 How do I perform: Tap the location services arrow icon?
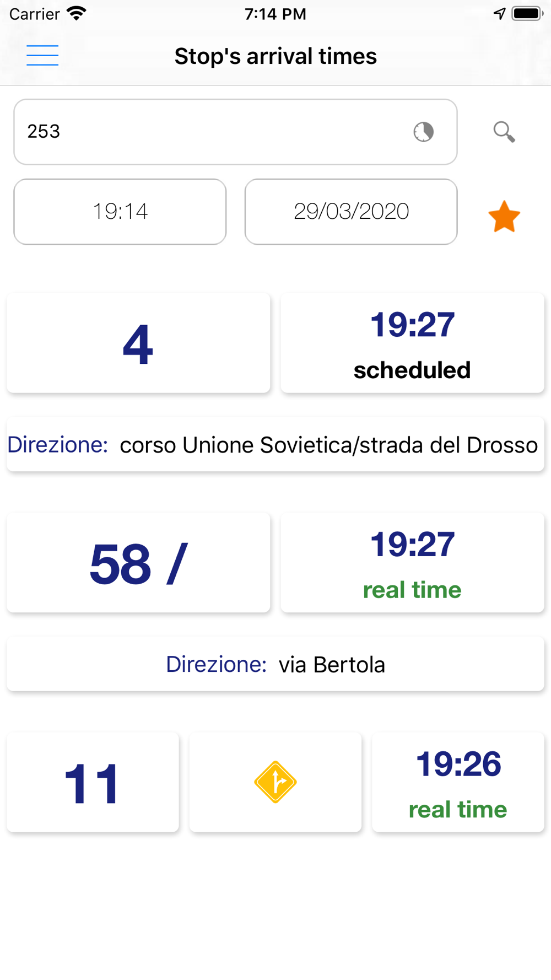[499, 13]
